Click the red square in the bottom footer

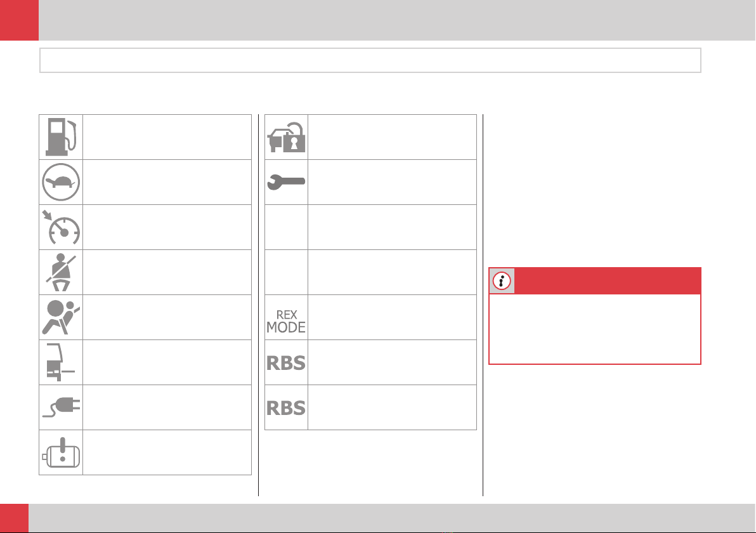click(14, 518)
